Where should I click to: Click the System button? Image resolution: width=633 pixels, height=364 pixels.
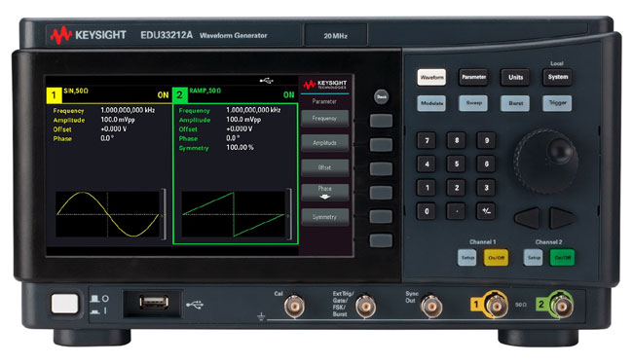pyautogui.click(x=557, y=77)
